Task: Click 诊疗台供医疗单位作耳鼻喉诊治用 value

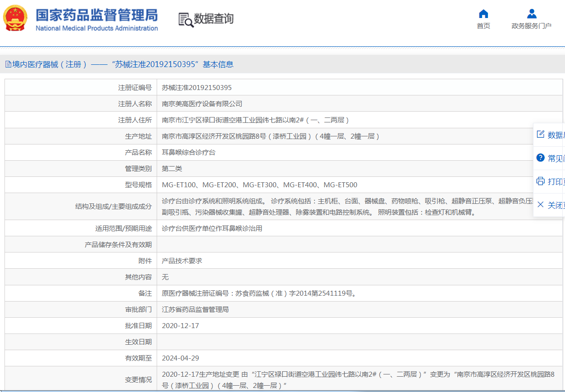Action: click(x=212, y=229)
